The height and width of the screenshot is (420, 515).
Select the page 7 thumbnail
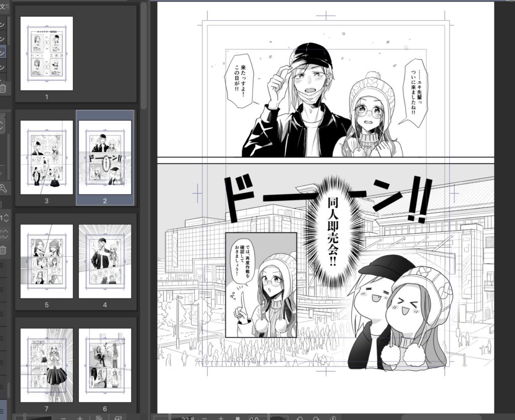(x=47, y=365)
